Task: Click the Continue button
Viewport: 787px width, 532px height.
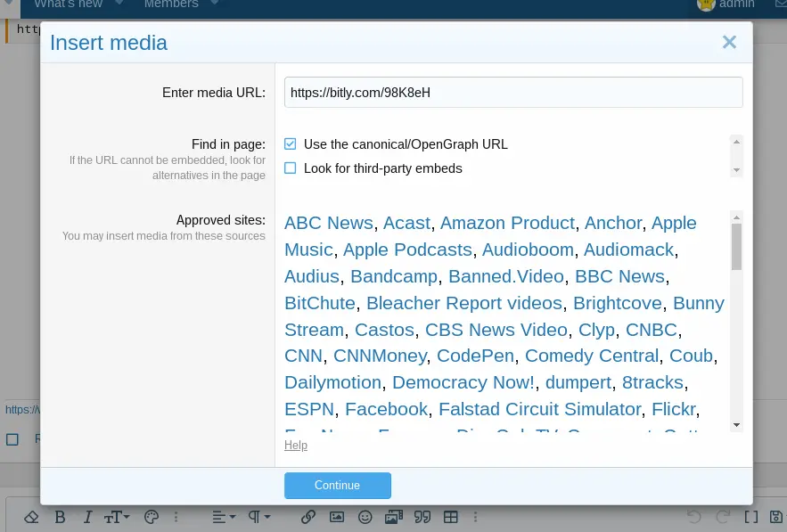Action: click(x=337, y=486)
